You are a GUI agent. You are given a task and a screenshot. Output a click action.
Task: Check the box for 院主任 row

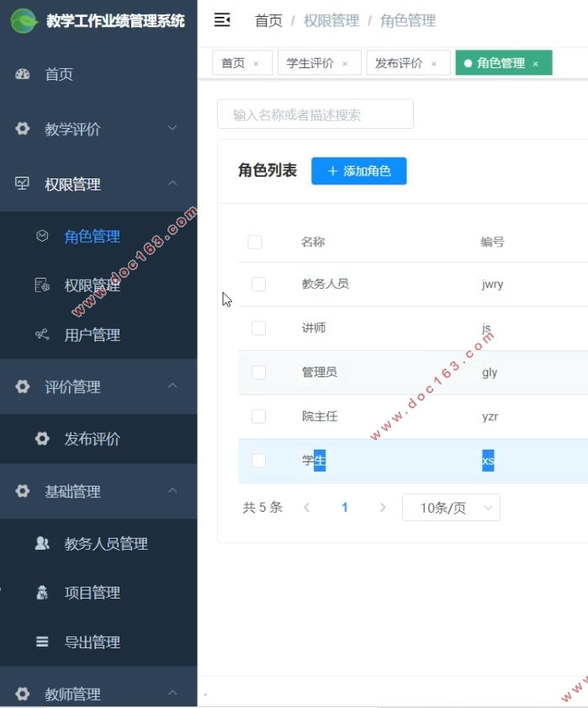click(258, 417)
